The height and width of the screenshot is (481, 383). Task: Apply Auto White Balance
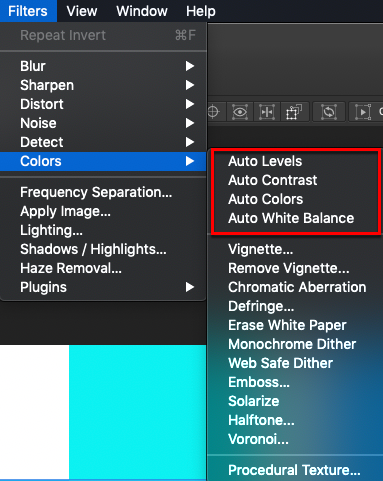291,218
